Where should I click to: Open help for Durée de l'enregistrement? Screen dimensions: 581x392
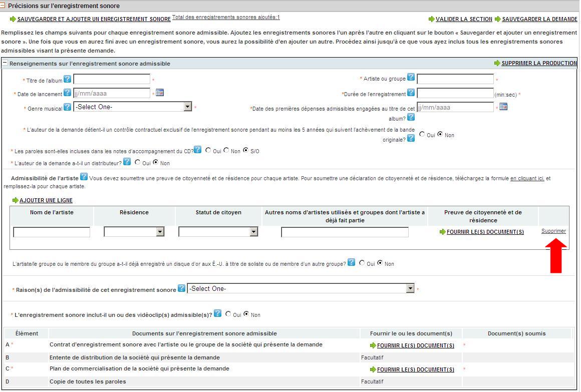pos(411,93)
